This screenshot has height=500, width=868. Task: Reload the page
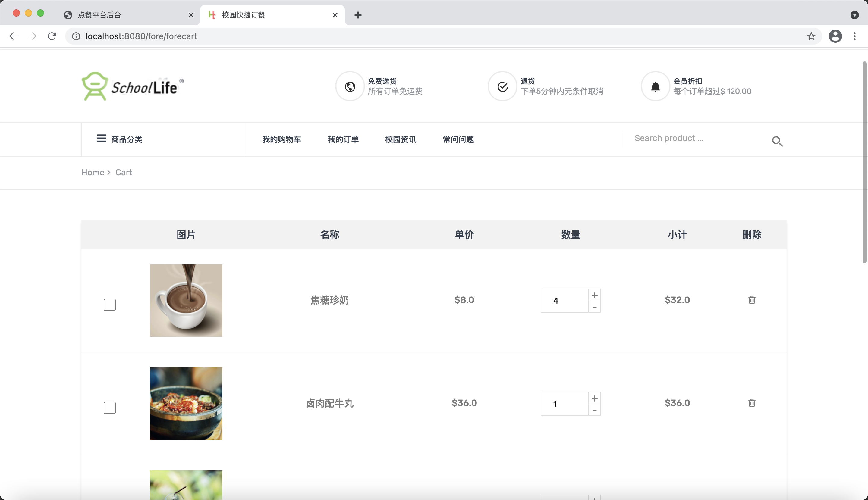52,36
